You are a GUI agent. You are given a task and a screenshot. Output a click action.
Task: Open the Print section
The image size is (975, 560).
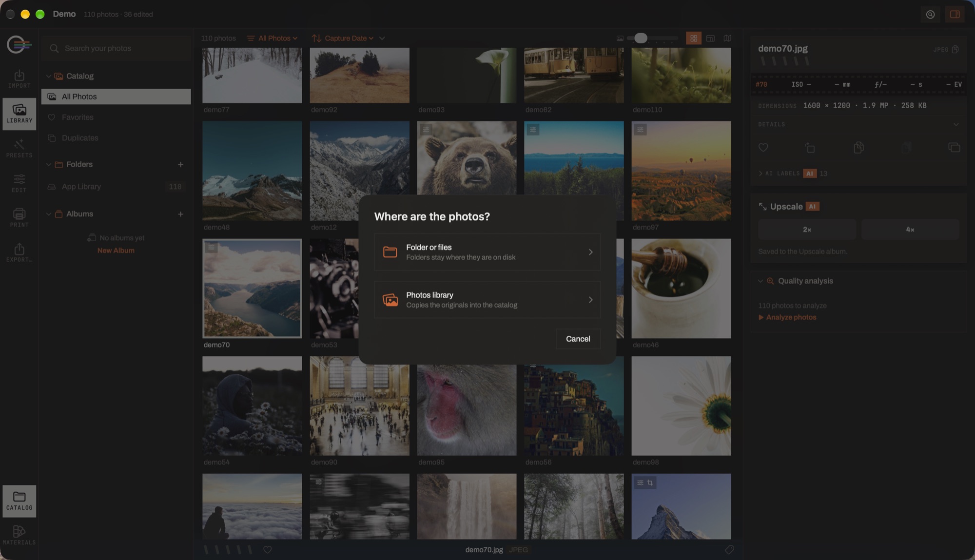pyautogui.click(x=19, y=218)
